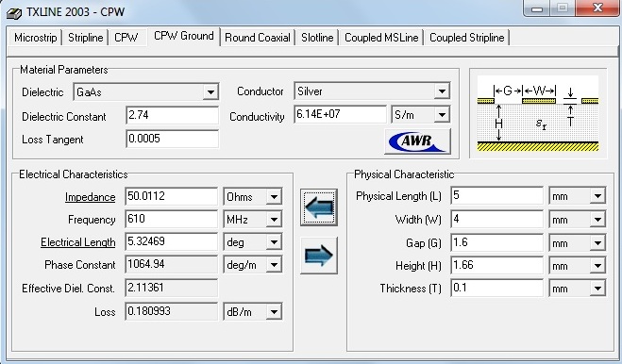Expand the Dielectric GaAs dropdown
This screenshot has height=364, width=622.
pos(210,92)
